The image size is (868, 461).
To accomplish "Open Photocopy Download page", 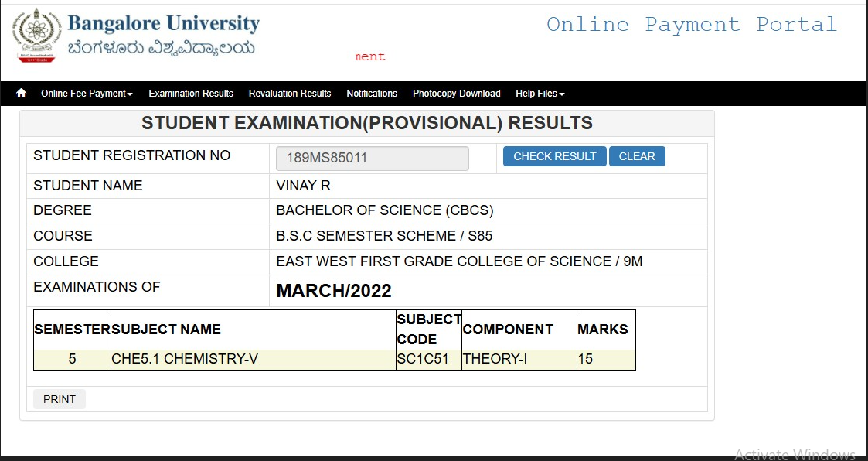I will (x=457, y=94).
